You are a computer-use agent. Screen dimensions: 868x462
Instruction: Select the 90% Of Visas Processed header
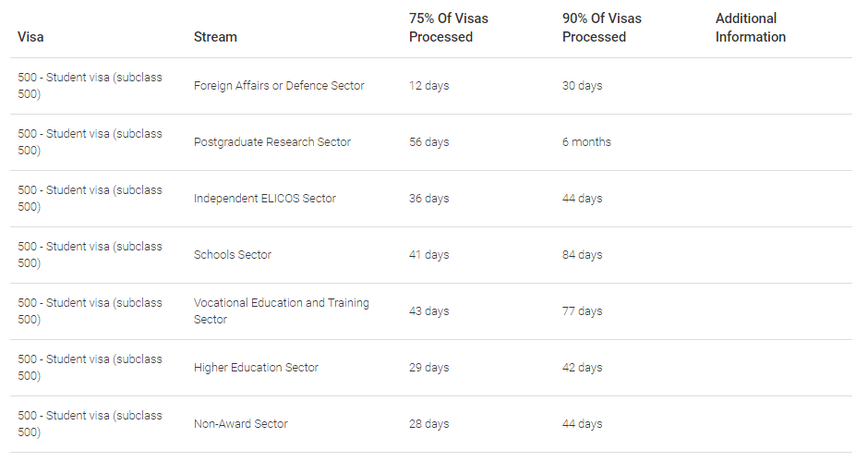[x=602, y=28]
